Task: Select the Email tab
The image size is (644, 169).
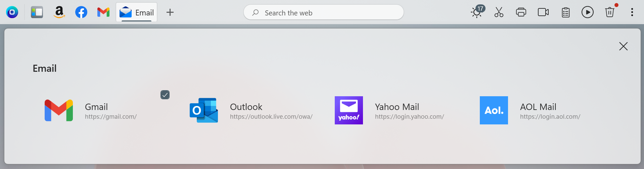Action: pyautogui.click(x=137, y=12)
